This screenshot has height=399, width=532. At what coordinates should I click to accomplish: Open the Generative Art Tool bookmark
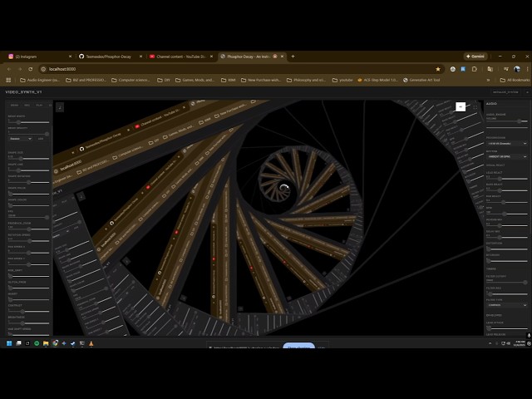[421, 80]
